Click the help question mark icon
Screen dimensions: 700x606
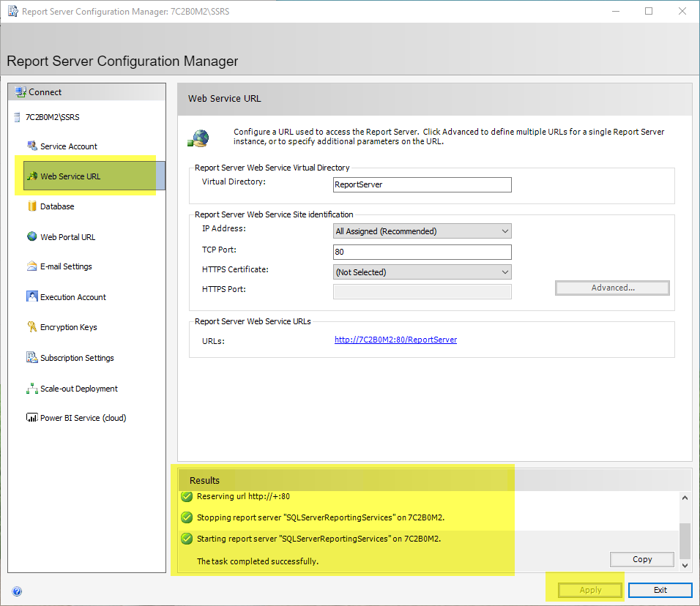click(x=17, y=591)
